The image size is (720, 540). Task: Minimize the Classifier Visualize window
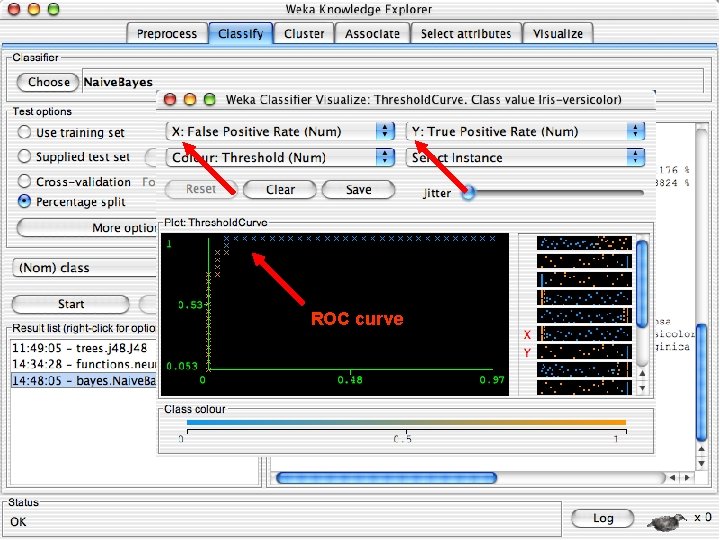190,99
